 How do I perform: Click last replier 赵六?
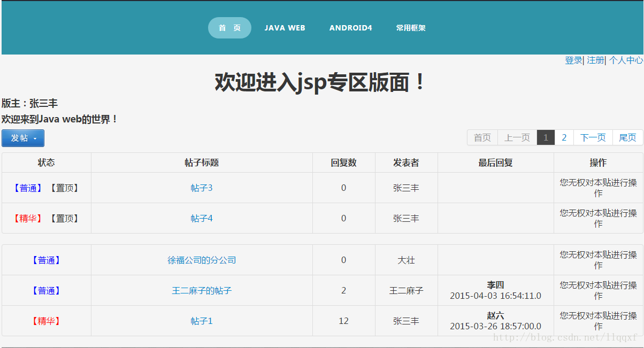(495, 315)
